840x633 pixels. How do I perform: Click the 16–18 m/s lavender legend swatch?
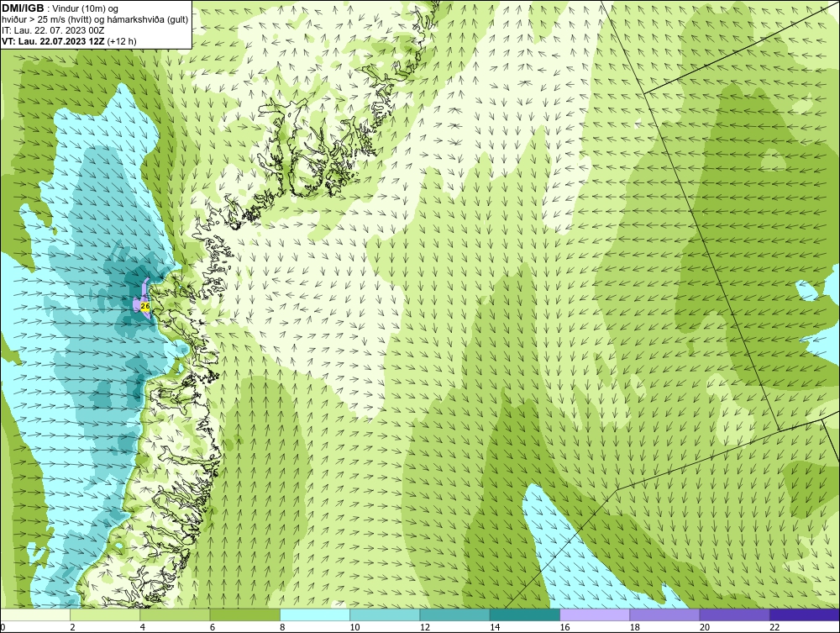595,615
